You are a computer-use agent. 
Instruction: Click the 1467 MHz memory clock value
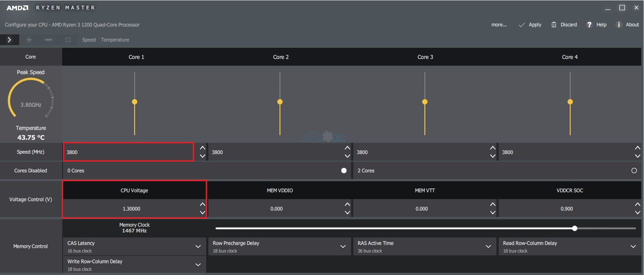pos(134,231)
